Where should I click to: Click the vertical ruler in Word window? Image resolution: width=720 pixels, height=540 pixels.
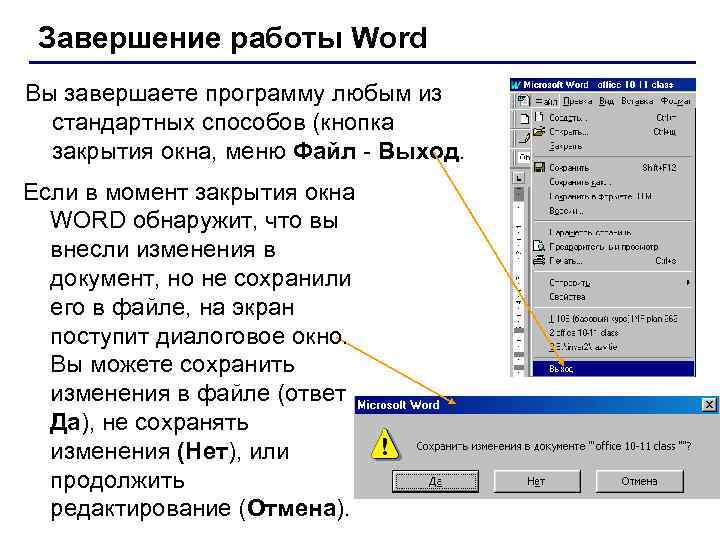coord(519,280)
